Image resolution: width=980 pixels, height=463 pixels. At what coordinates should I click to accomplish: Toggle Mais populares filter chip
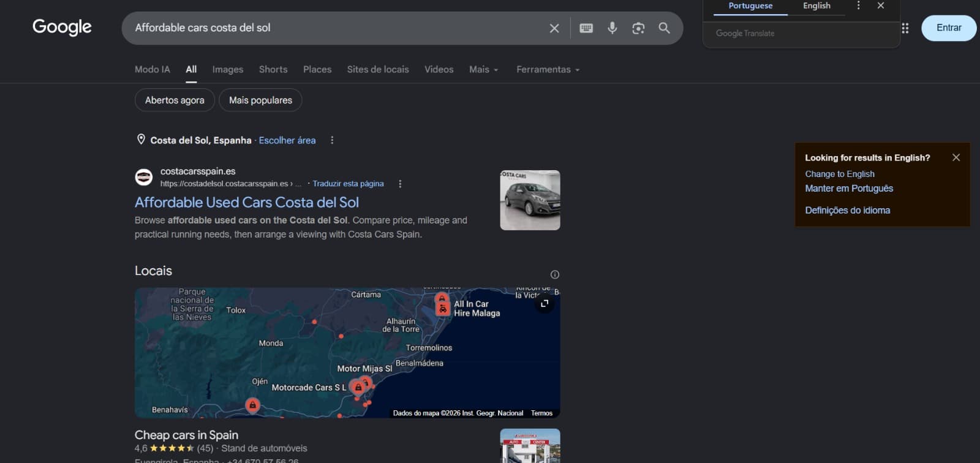click(x=260, y=100)
